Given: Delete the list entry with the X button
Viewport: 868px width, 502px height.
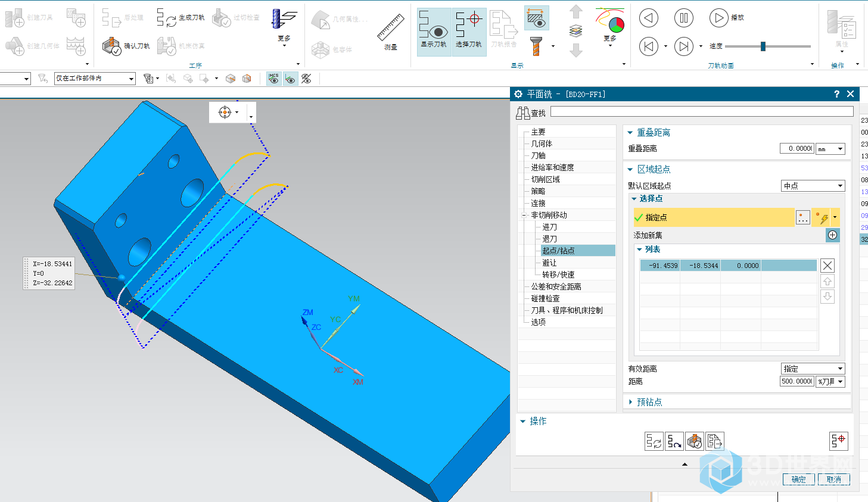Looking at the screenshot, I should [x=827, y=266].
